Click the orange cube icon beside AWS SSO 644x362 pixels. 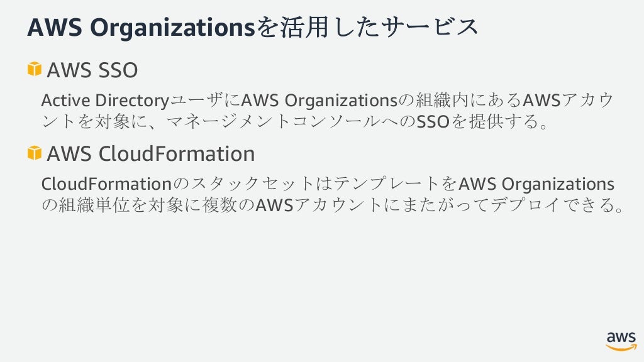point(34,69)
